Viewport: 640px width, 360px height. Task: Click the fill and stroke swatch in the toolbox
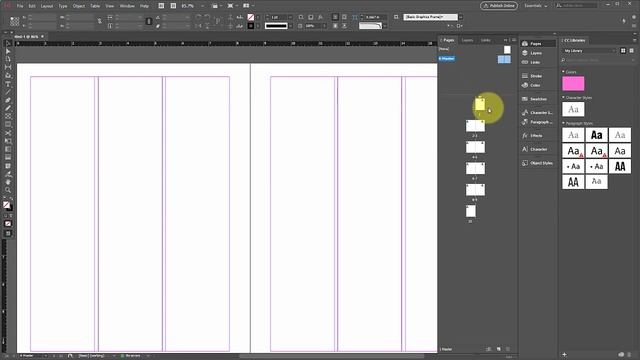[x=7, y=205]
